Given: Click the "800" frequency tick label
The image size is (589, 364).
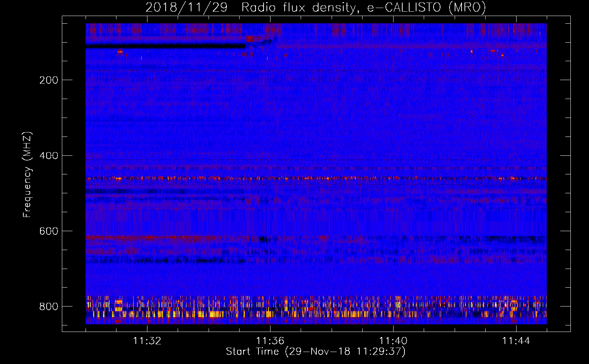Looking at the screenshot, I should pyautogui.click(x=49, y=306).
